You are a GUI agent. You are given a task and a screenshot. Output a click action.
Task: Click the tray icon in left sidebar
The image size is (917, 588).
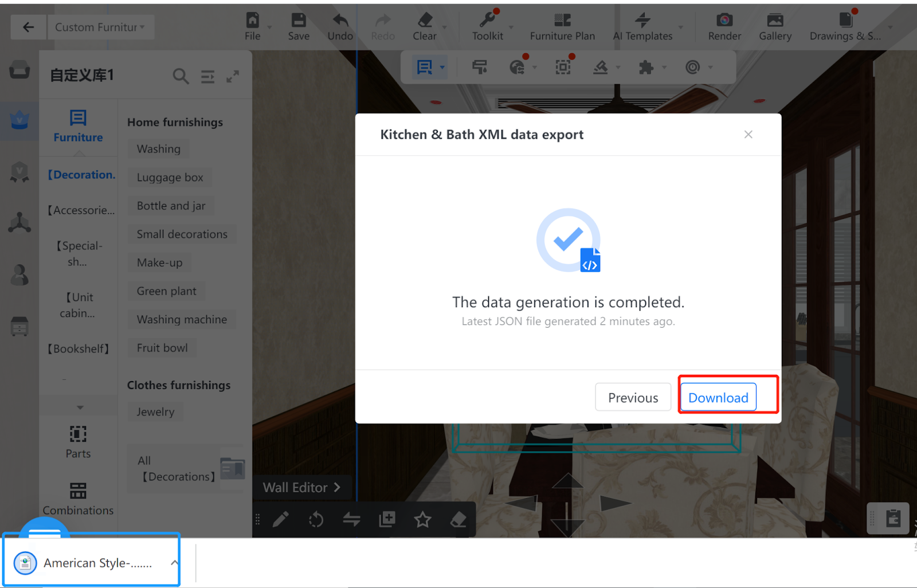(x=19, y=70)
